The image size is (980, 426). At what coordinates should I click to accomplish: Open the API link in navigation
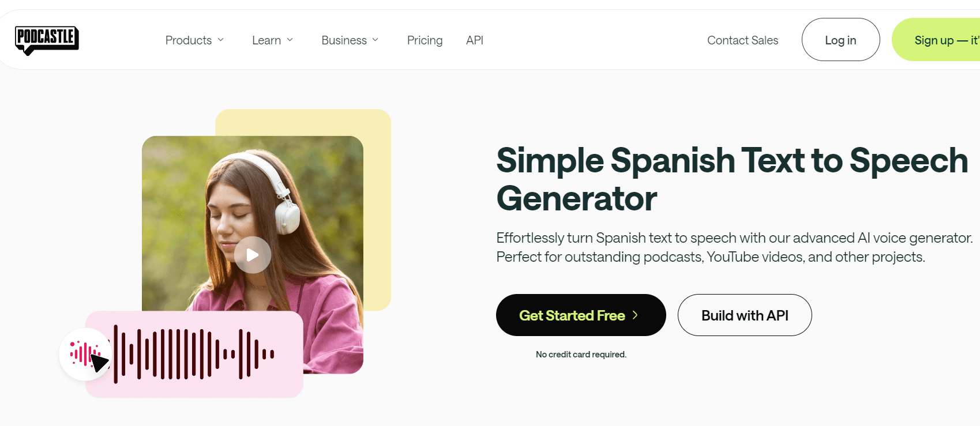click(x=475, y=40)
